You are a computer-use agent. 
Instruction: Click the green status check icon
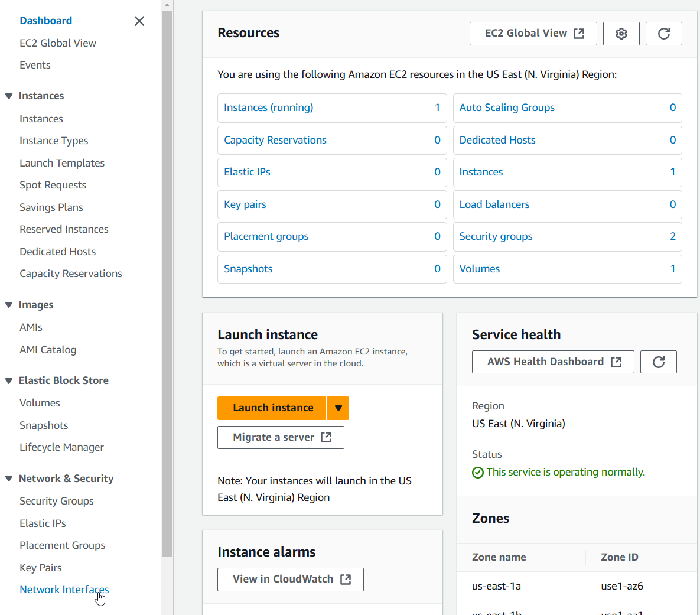click(478, 473)
